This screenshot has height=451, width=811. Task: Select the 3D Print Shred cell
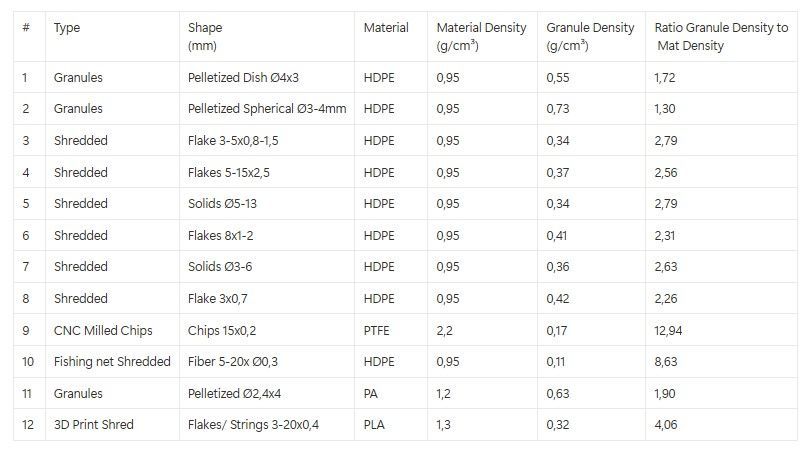(93, 425)
